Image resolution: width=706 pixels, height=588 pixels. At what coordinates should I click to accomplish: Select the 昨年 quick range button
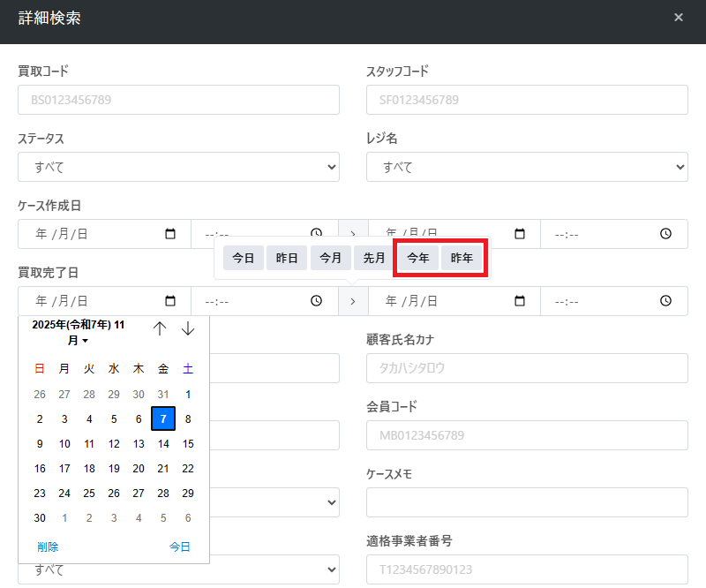point(462,258)
